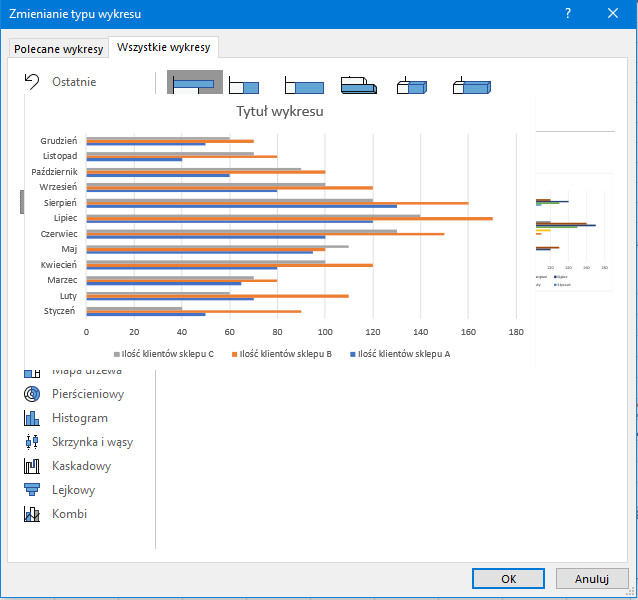Select the Lejkowy funnel chart category
638x600 pixels.
click(73, 490)
